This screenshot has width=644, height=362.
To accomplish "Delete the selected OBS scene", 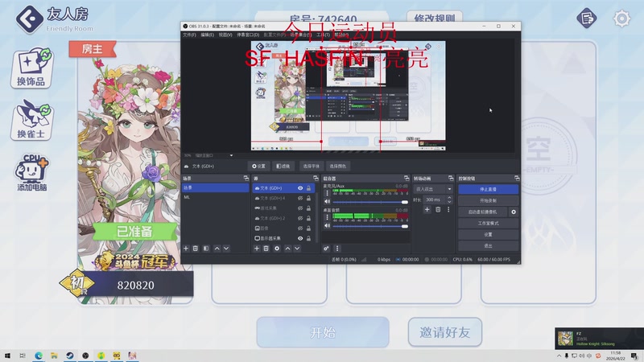I will click(x=196, y=249).
